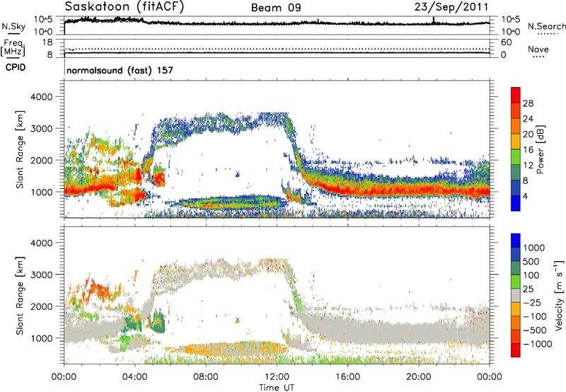Pick the bright blue bottom power colorbar segment
566x392 pixels.
tap(516, 204)
